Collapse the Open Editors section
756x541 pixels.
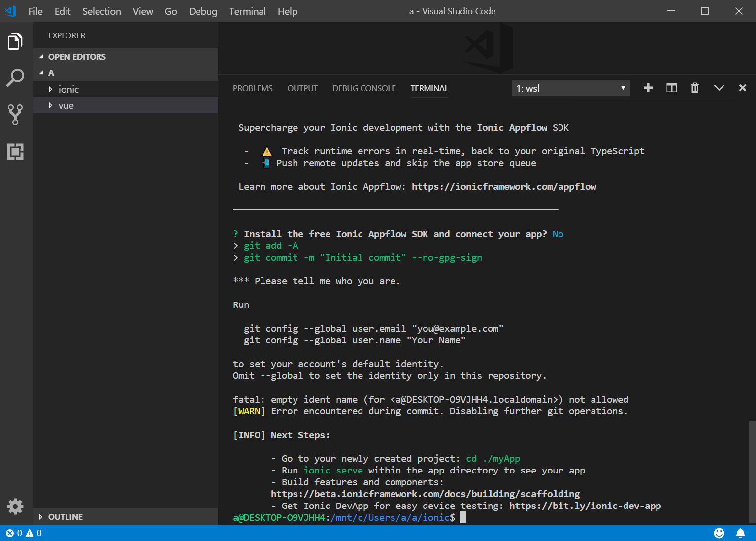77,57
